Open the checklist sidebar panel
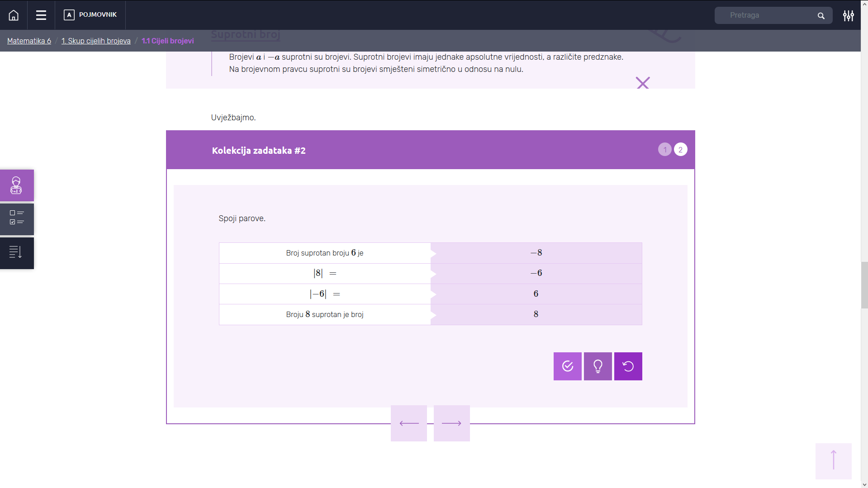Image resolution: width=868 pixels, height=488 pixels. click(x=17, y=219)
